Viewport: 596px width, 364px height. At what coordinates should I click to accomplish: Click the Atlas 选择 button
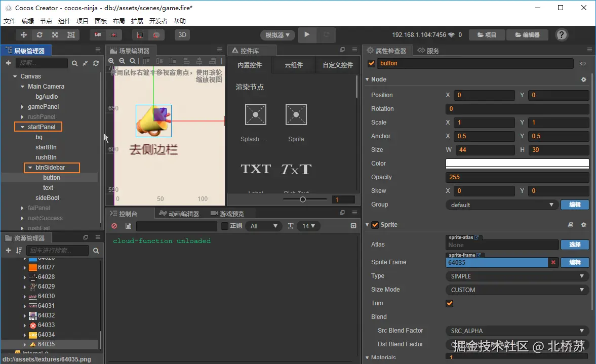pyautogui.click(x=575, y=245)
